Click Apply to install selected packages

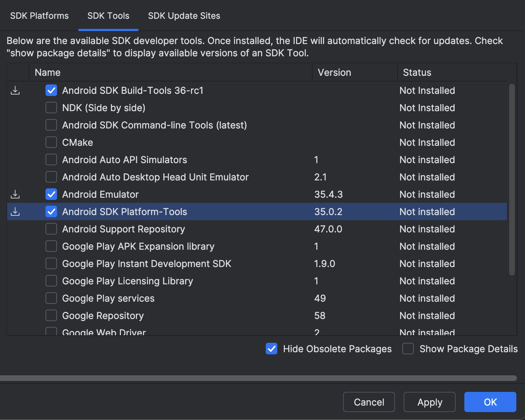429,402
